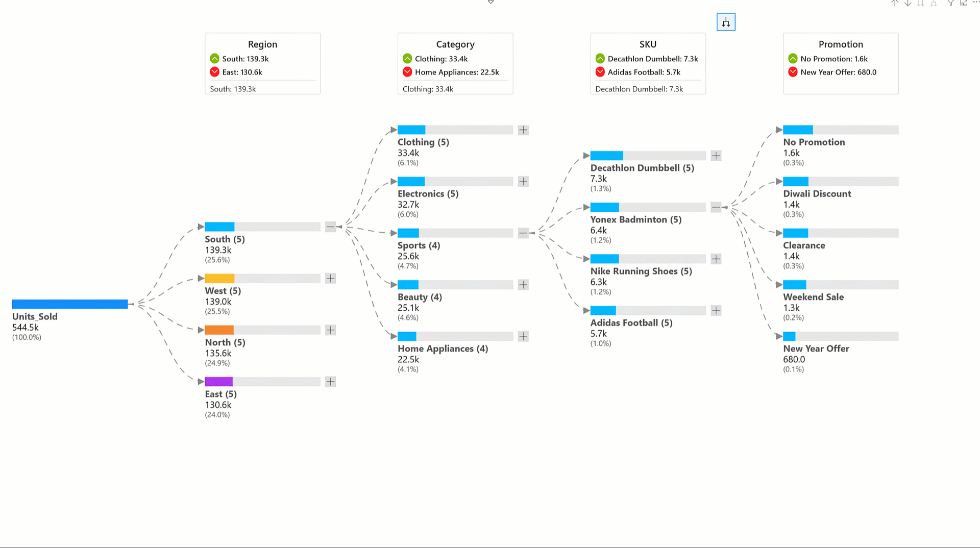Click the Nike Running Shoes label
This screenshot has width=980, height=548.
tap(641, 271)
